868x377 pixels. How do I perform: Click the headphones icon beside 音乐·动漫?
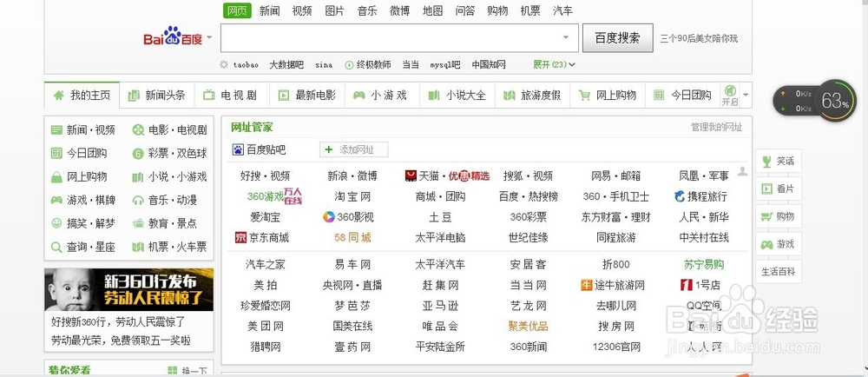[x=138, y=201]
